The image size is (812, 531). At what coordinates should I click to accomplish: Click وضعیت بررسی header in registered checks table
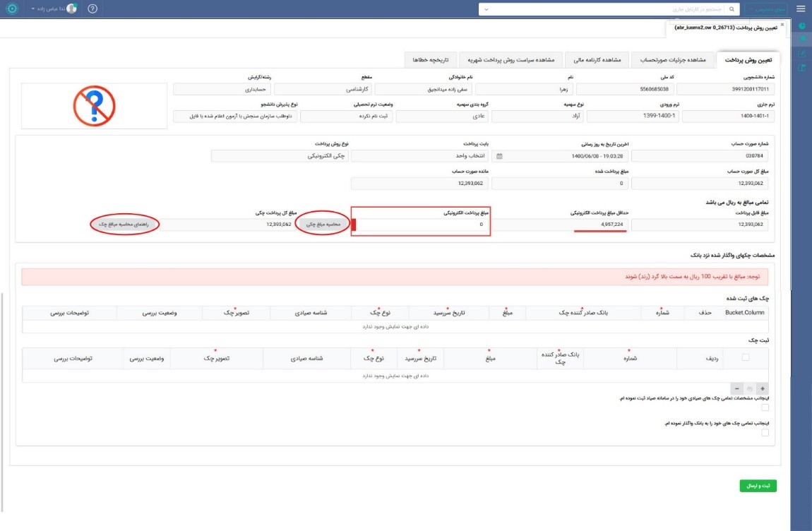click(160, 313)
